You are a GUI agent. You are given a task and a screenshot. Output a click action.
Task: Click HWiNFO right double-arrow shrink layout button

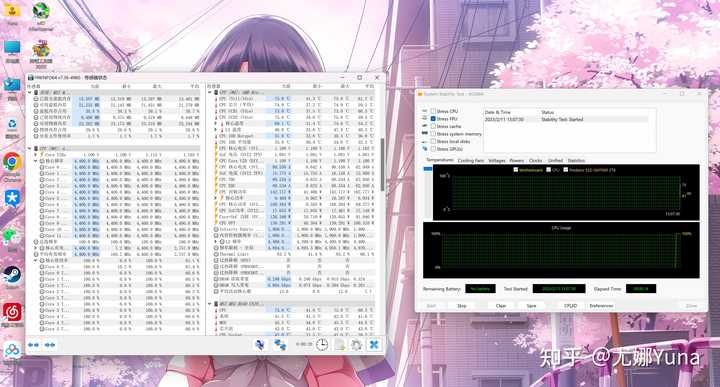pos(50,345)
